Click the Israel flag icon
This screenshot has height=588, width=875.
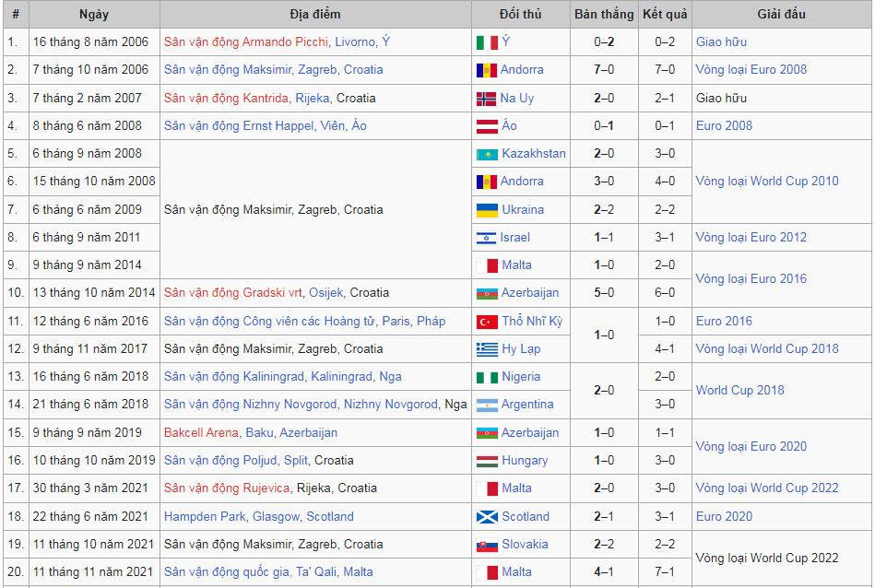coord(486,237)
